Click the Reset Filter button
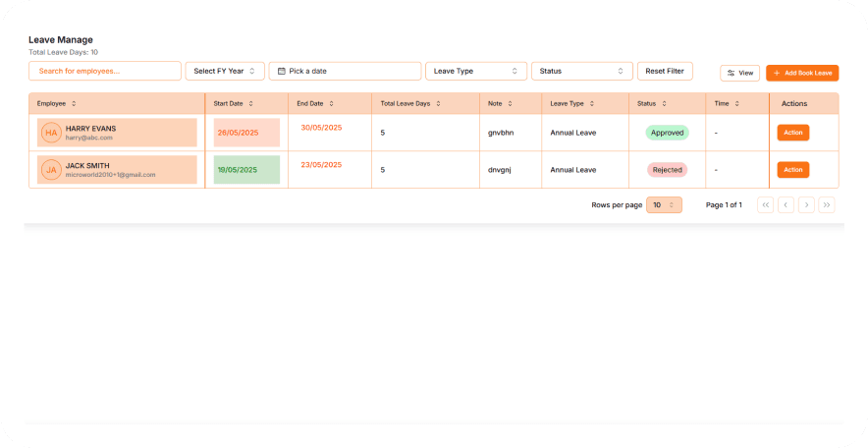 [x=665, y=71]
